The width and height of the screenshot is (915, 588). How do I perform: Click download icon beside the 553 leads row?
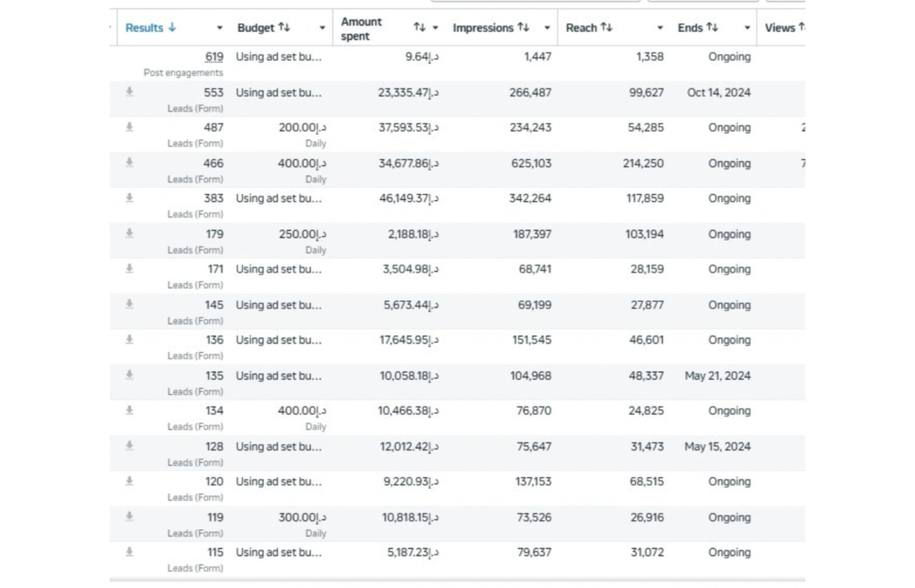130,91
